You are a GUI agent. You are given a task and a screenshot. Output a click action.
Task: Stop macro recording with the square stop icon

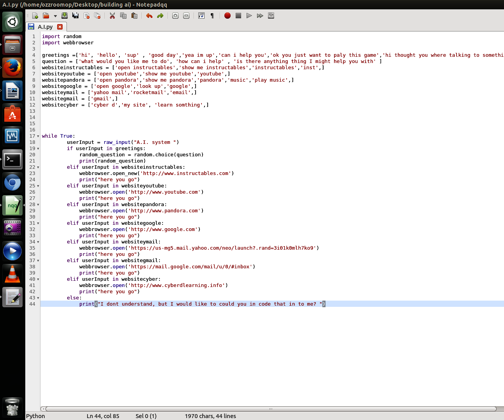(238, 16)
